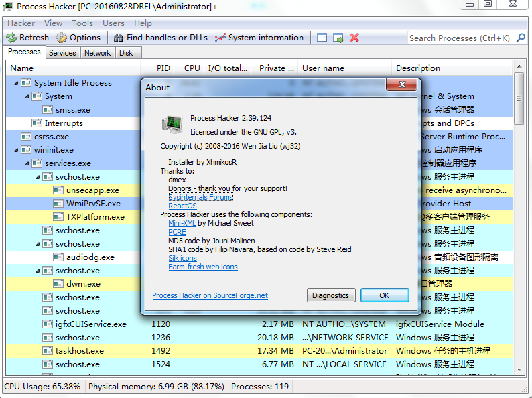Screen dimensions: 532x398
Task: Collapse the System Idle Process tree
Action: tap(16, 83)
